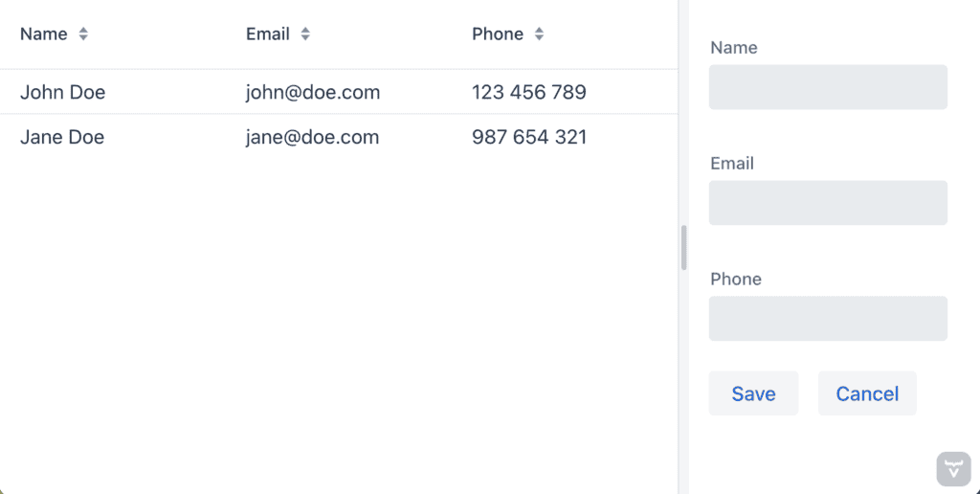Focus the Email input field

point(828,203)
